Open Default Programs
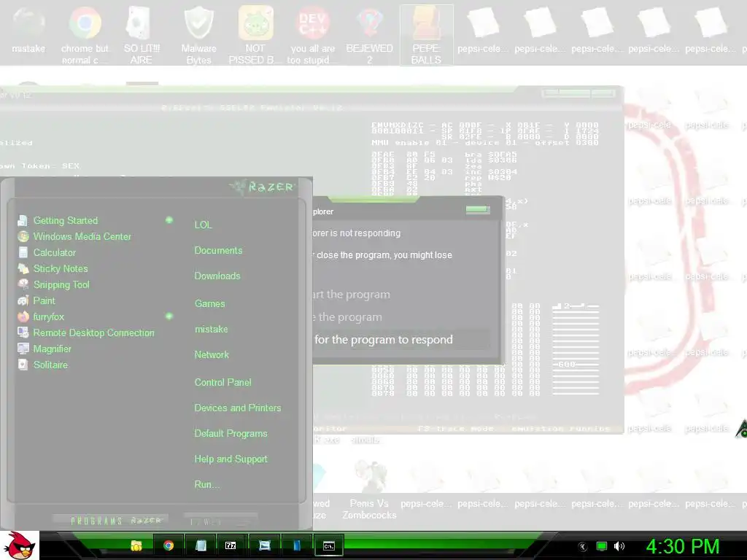The width and height of the screenshot is (747, 560). click(x=231, y=434)
